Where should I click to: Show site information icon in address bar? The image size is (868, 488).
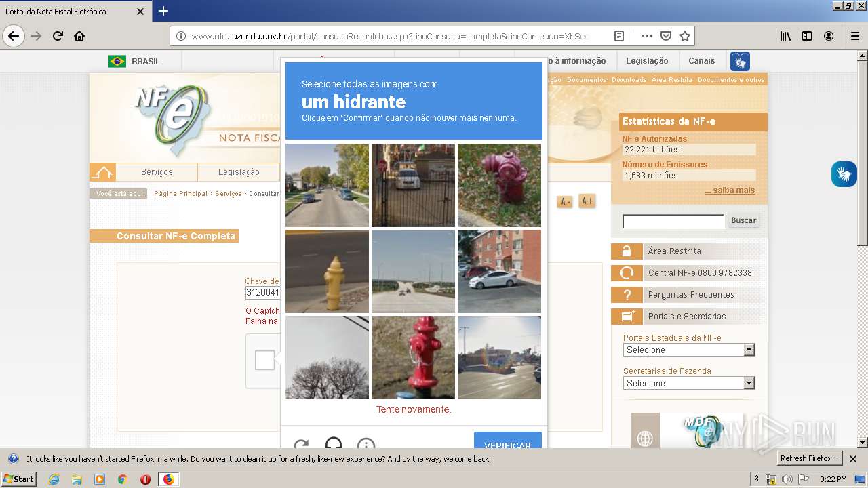pyautogui.click(x=182, y=36)
